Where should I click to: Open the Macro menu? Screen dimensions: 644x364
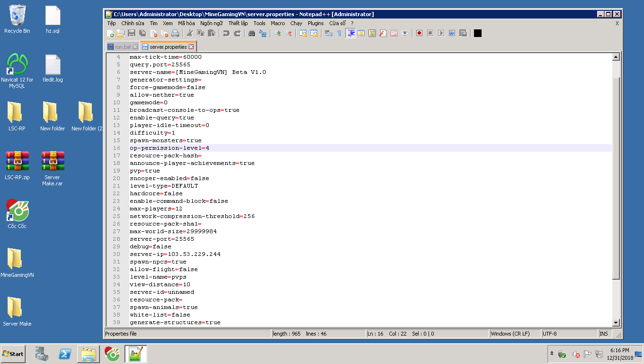[278, 23]
